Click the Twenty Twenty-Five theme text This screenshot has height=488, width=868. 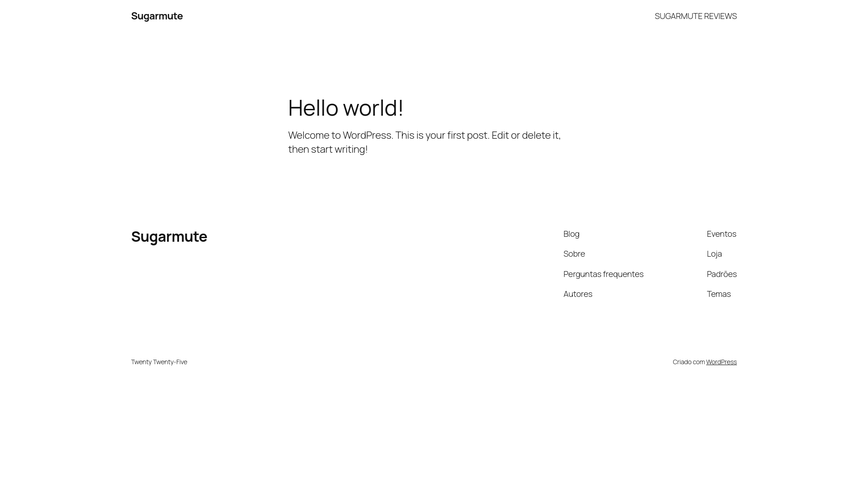tap(159, 361)
